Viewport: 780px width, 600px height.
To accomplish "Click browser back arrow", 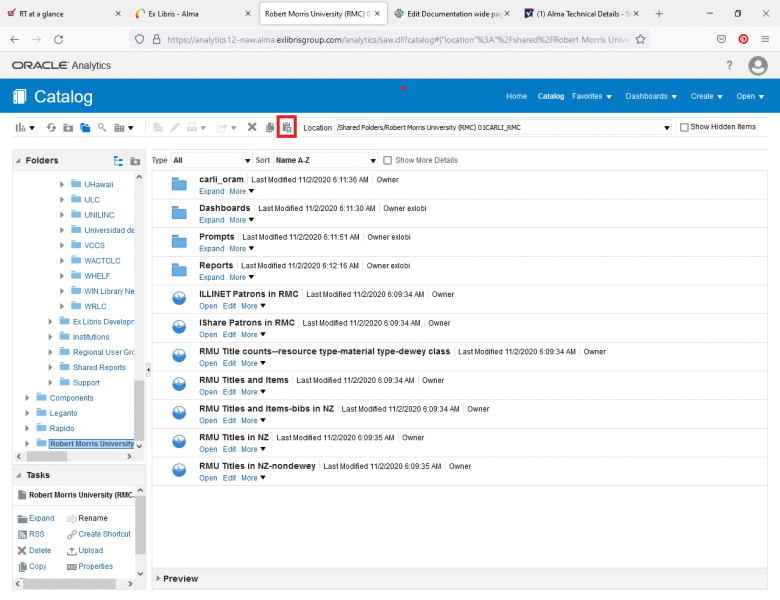I will (15, 39).
